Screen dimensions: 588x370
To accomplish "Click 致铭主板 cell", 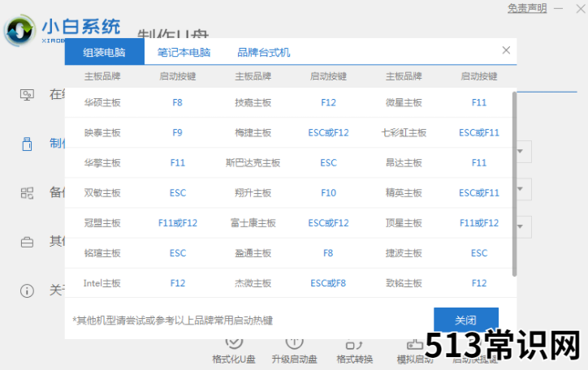I will pos(404,283).
